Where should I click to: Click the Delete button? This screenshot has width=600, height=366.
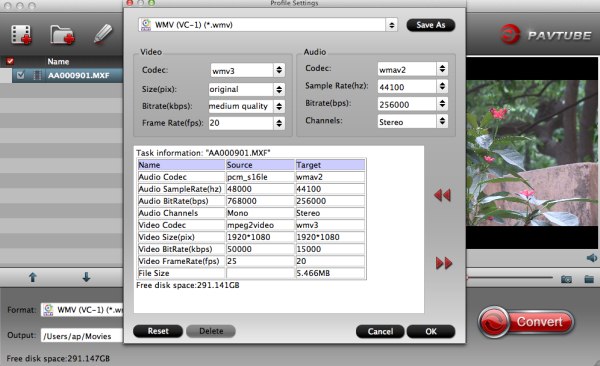pyautogui.click(x=211, y=331)
